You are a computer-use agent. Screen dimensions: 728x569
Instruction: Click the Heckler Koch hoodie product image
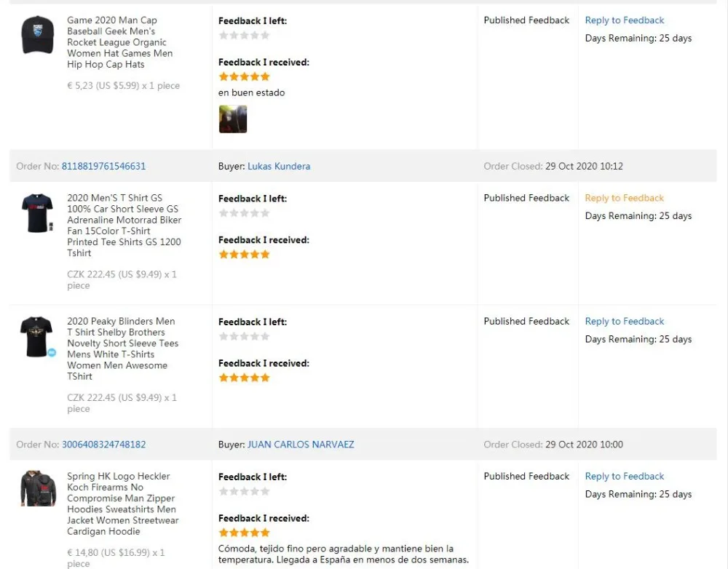click(38, 489)
